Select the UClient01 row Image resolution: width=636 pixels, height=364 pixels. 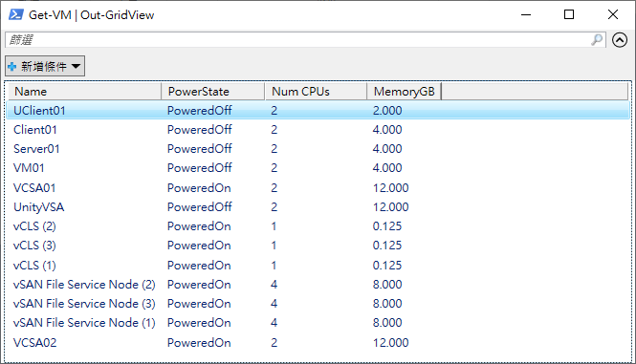click(318, 110)
